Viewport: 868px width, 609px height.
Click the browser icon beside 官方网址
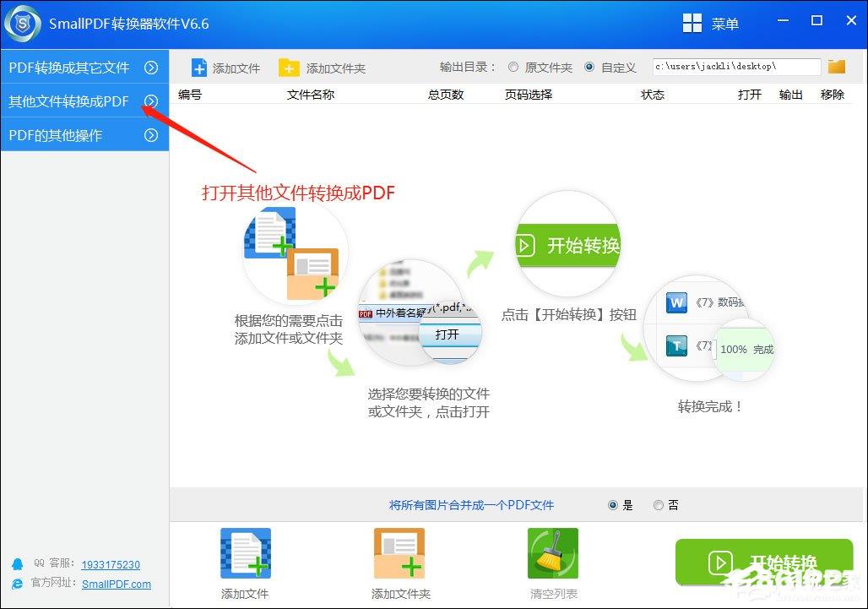point(17,584)
